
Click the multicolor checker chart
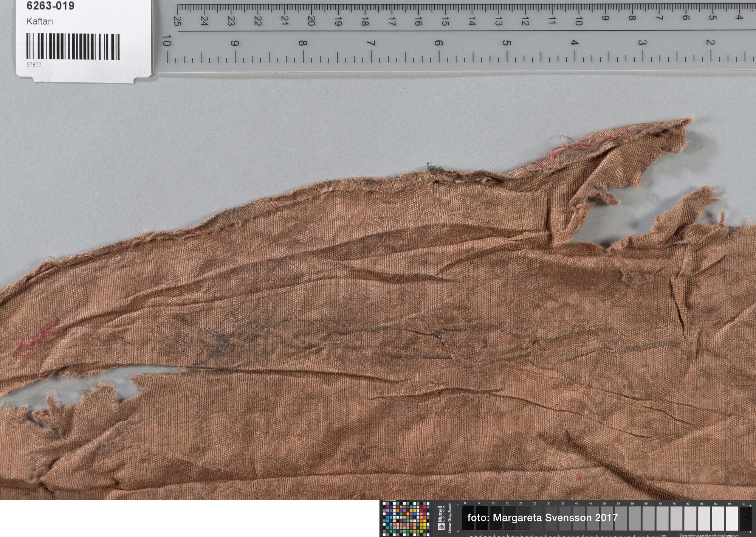pos(405,519)
